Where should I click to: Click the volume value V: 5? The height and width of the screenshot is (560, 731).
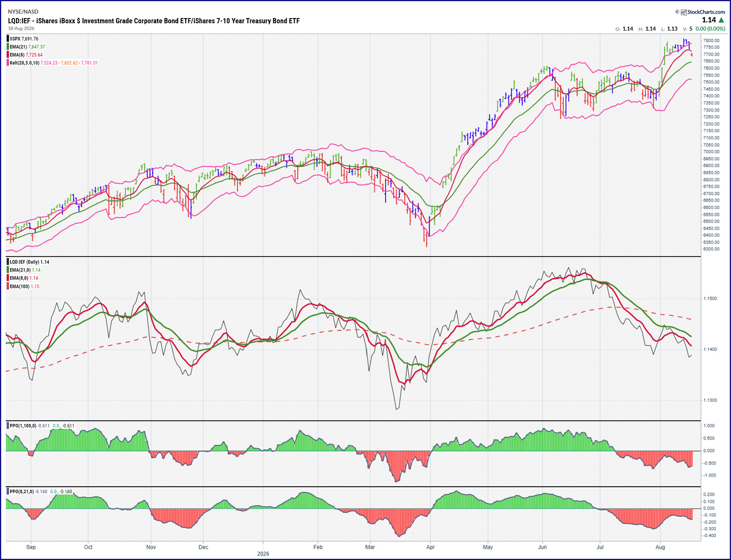click(x=687, y=29)
